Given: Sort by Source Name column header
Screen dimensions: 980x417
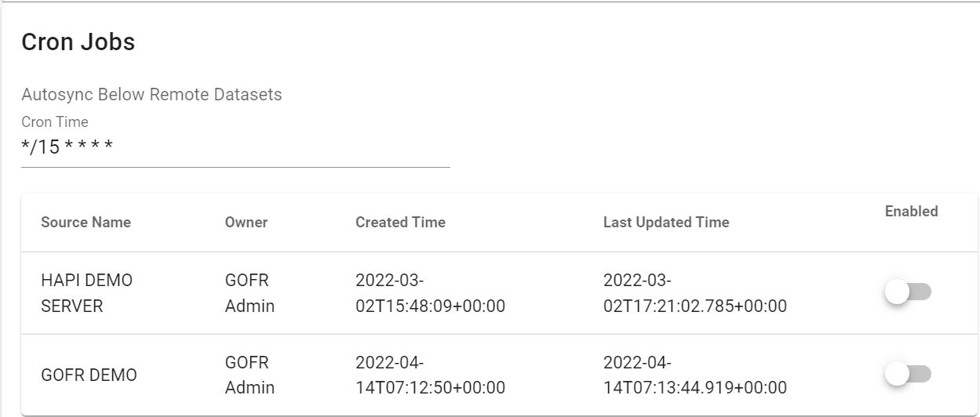Looking at the screenshot, I should click(86, 223).
